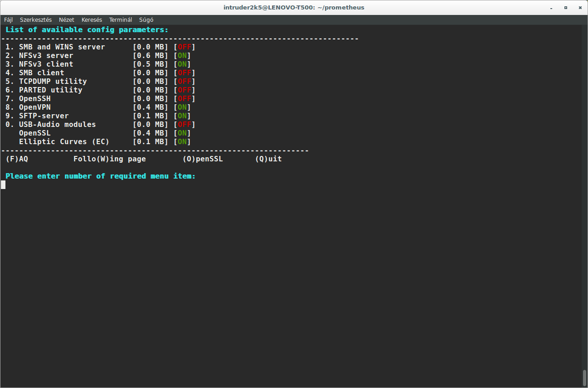Screen dimensions: 588x388
Task: Click the vertical scrollbar handle
Action: pyautogui.click(x=584, y=378)
